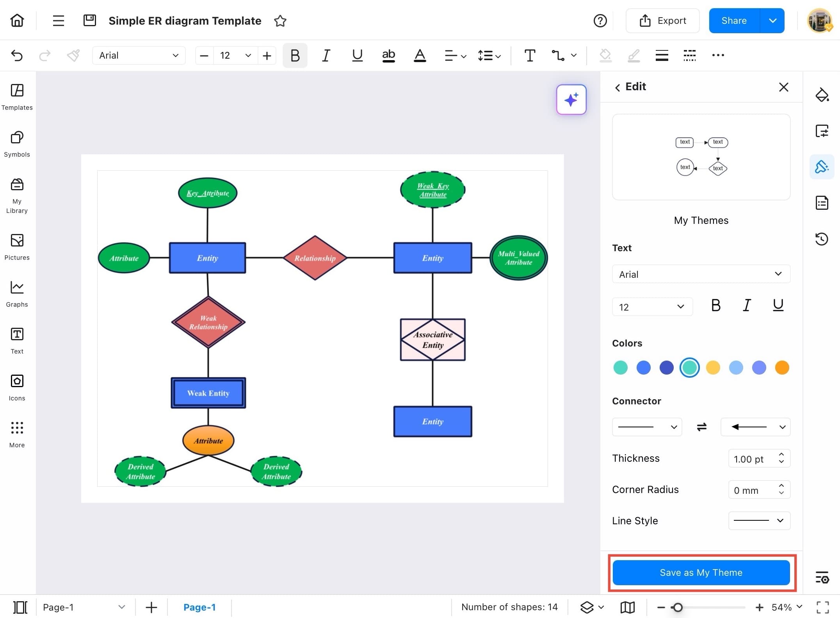Open the AI assistant sparkle button

tap(571, 100)
